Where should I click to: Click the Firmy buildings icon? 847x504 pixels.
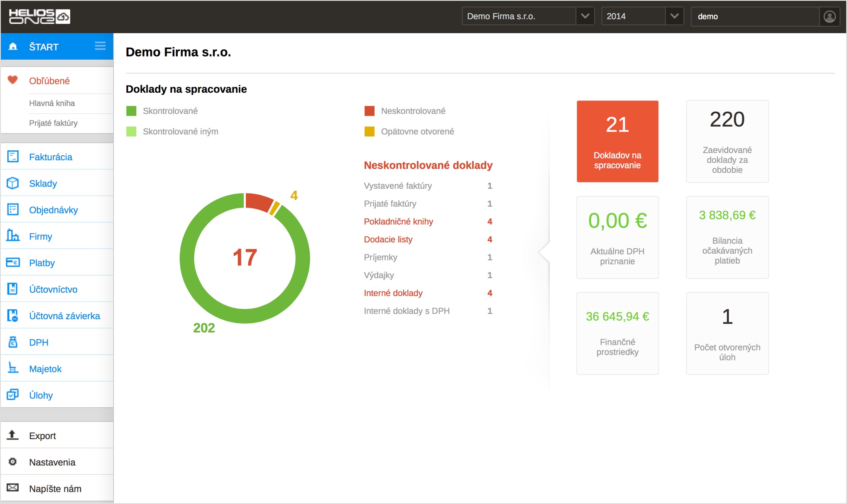[x=13, y=236]
